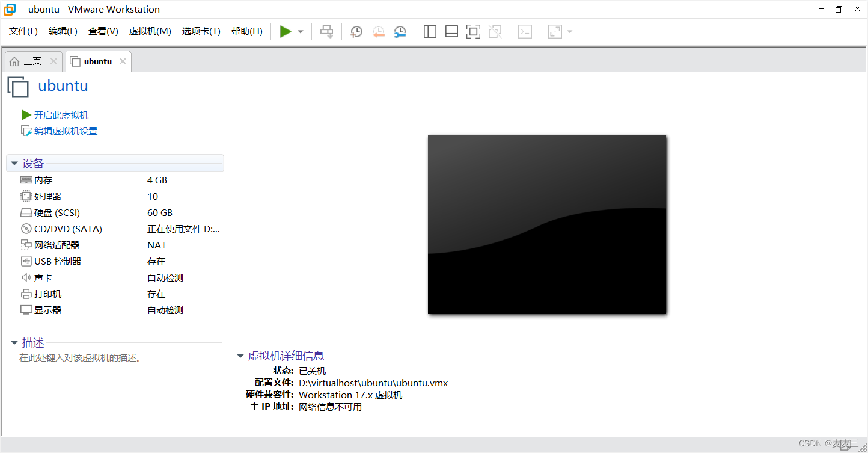
Task: Click the 内存 memory device icon
Action: tap(26, 180)
